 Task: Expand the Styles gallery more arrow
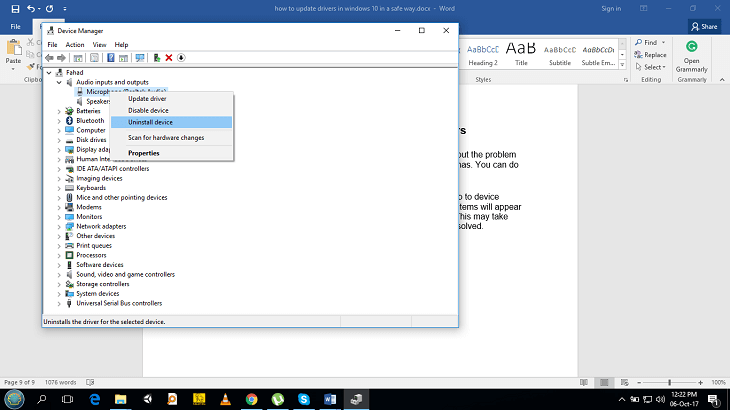pyautogui.click(x=622, y=65)
